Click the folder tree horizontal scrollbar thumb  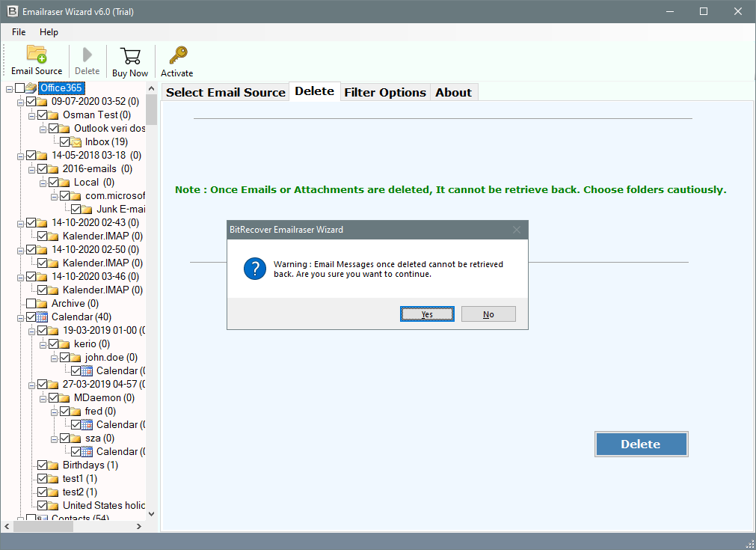[43, 526]
